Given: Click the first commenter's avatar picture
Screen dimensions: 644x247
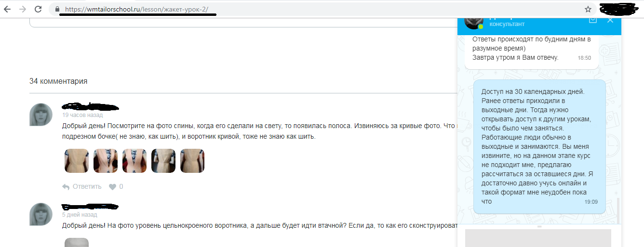Looking at the screenshot, I should [41, 115].
